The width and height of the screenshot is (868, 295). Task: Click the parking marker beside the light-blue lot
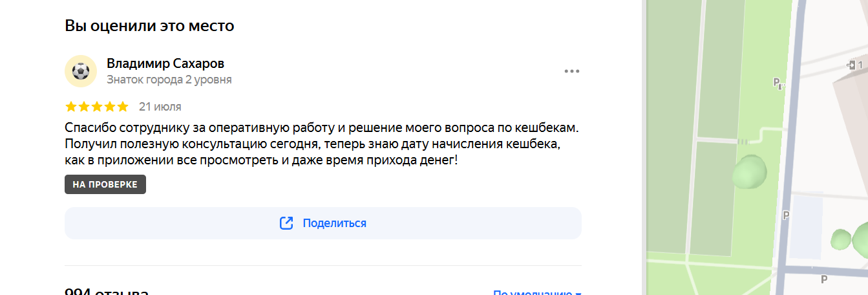[x=787, y=215]
